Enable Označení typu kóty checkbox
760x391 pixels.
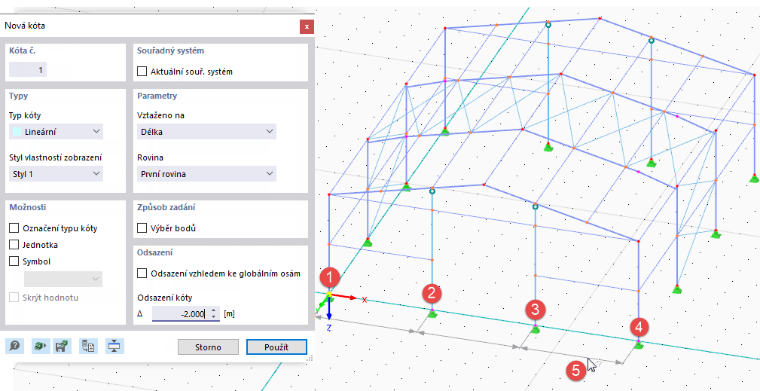14,228
